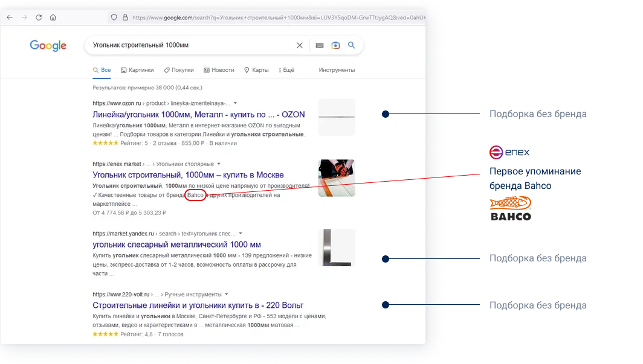Expand the market.yandex.ru result options arrow
The width and height of the screenshot is (643, 364).
[241, 234]
